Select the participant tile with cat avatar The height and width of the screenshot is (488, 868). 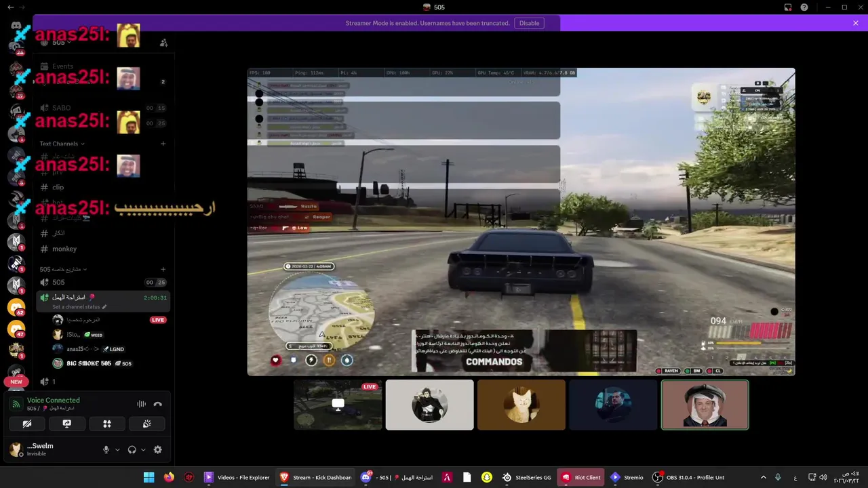pos(521,405)
